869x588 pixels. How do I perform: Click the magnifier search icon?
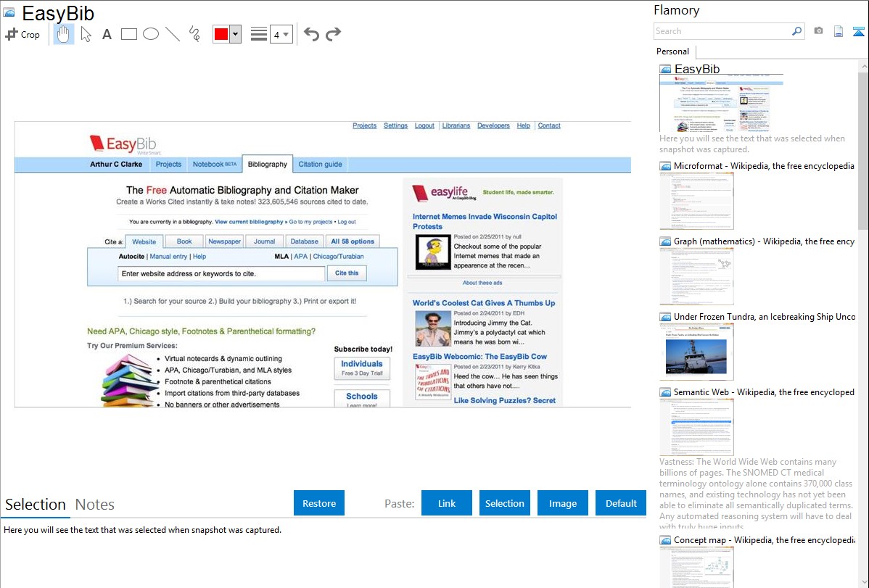797,31
